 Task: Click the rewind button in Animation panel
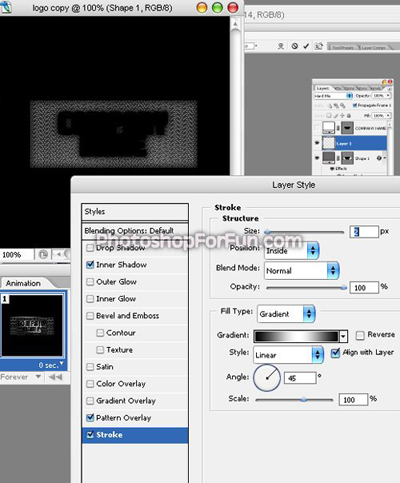tap(55, 377)
